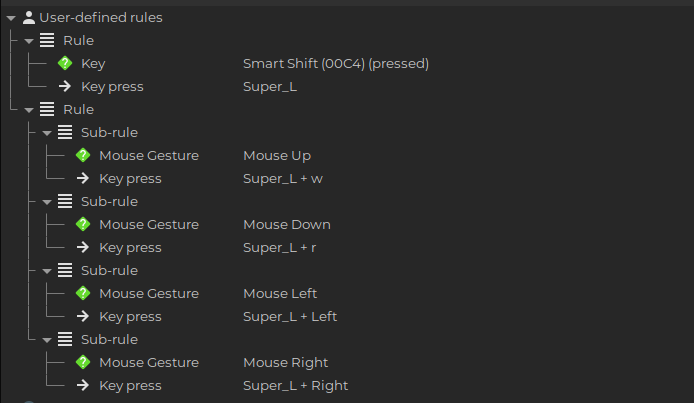Collapse the second Rule node

pyautogui.click(x=29, y=110)
